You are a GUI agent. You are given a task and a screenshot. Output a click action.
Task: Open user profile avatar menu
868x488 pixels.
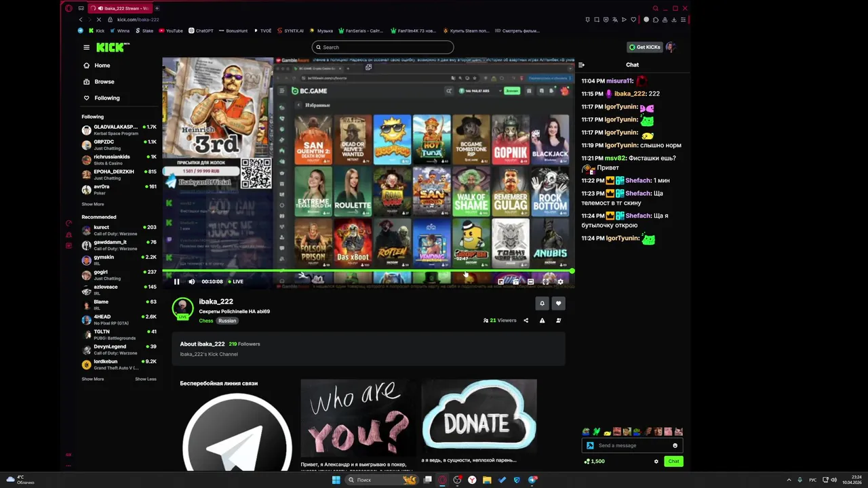(x=671, y=47)
